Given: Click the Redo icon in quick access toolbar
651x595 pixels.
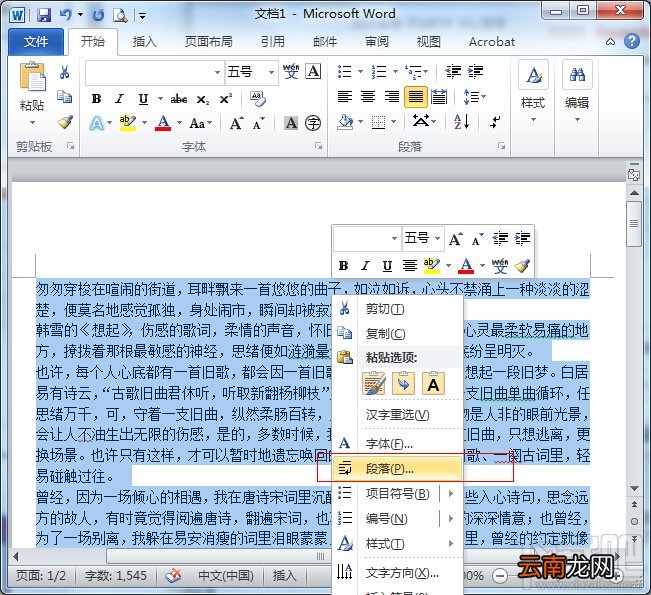Looking at the screenshot, I should pos(98,15).
